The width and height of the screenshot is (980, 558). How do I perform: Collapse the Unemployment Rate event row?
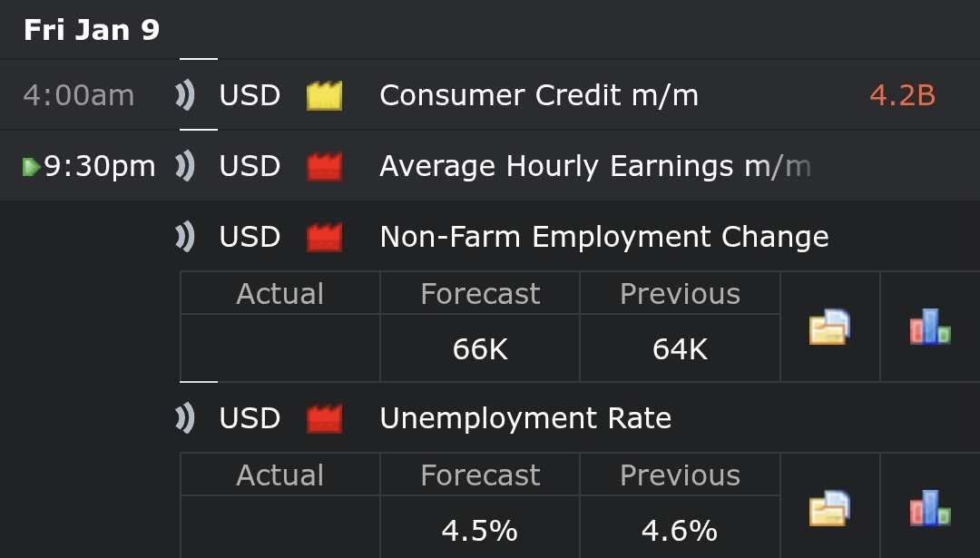[525, 418]
